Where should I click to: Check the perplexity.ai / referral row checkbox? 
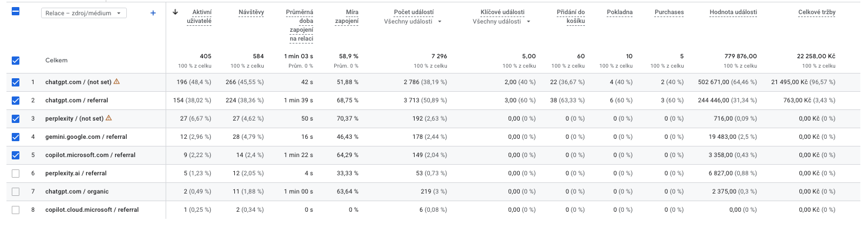16,174
